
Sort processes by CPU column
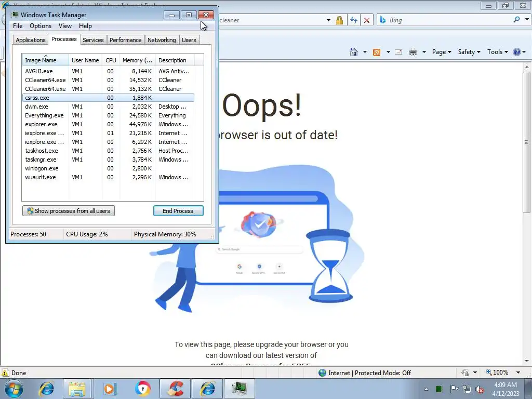[x=111, y=60]
